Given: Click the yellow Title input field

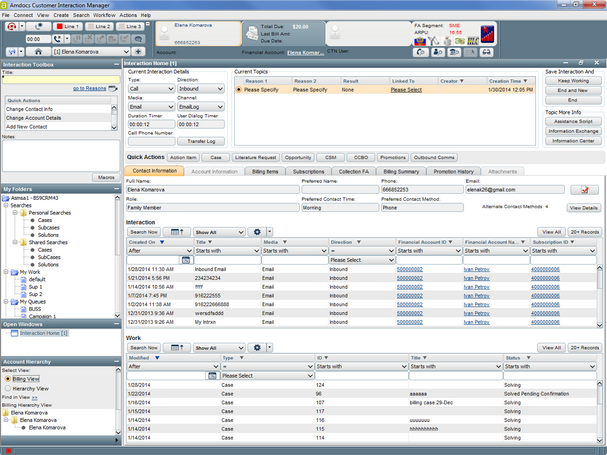Looking at the screenshot, I should [61, 80].
